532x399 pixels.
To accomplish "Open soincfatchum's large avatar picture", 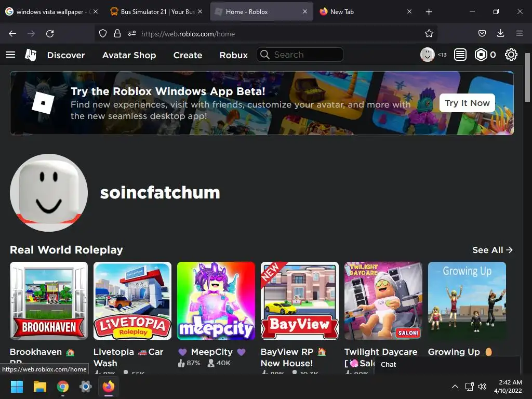I will pyautogui.click(x=49, y=193).
